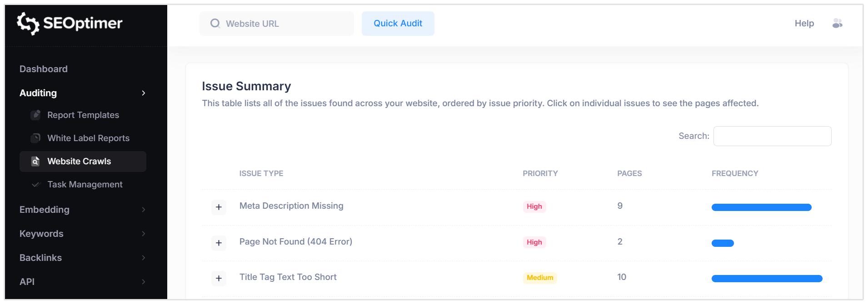Click the SEOptimer gear logo
Screen dimensions: 868x304
[29, 23]
